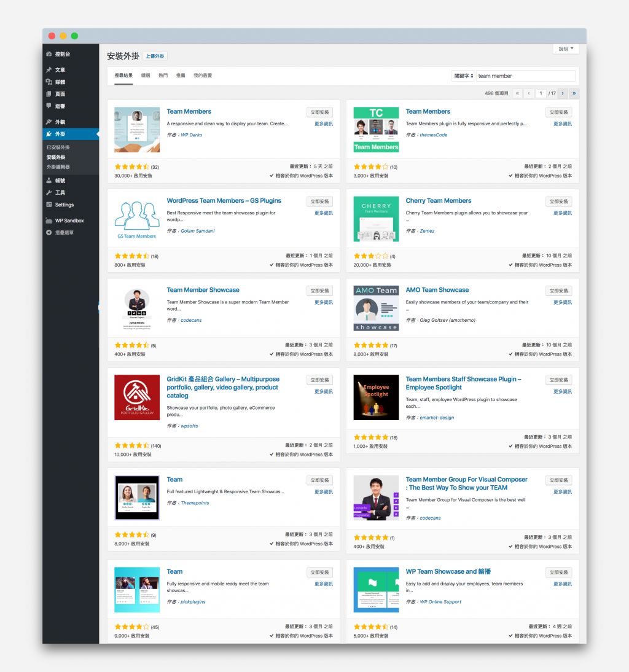Install the Team Member Showcase plugin
This screenshot has height=672, width=629.
tap(319, 291)
